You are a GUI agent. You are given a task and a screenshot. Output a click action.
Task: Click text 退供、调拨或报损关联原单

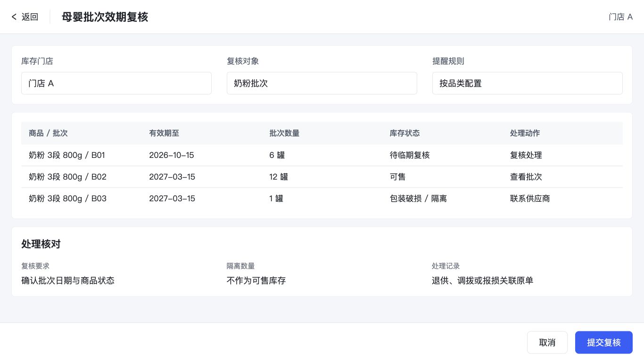(x=482, y=280)
